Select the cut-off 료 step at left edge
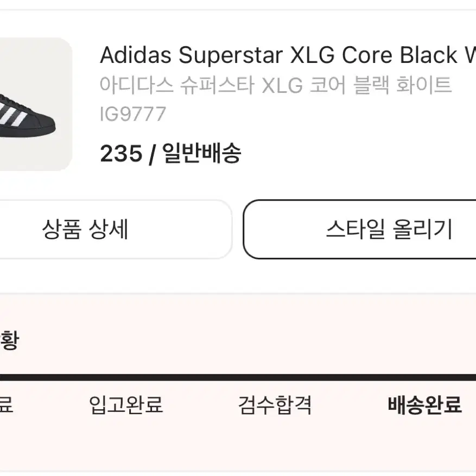The height and width of the screenshot is (476, 476). point(7,404)
